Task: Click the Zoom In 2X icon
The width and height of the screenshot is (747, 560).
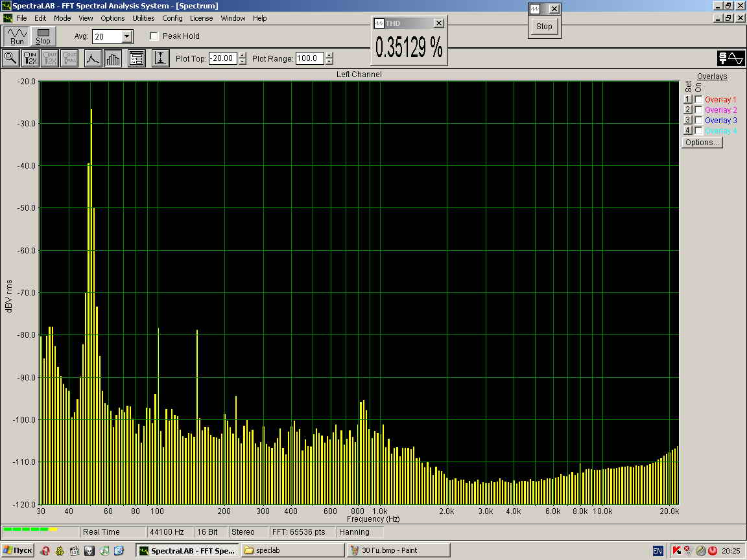Action: (x=30, y=58)
